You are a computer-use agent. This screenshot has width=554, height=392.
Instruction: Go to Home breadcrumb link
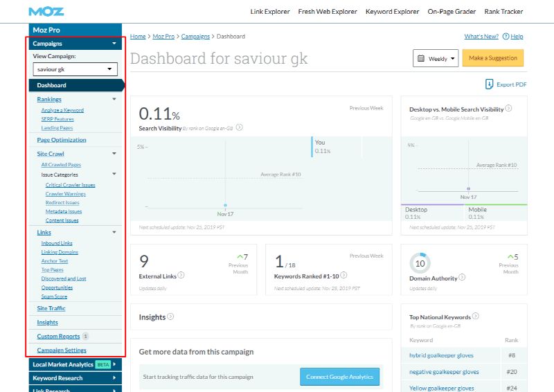tap(138, 37)
